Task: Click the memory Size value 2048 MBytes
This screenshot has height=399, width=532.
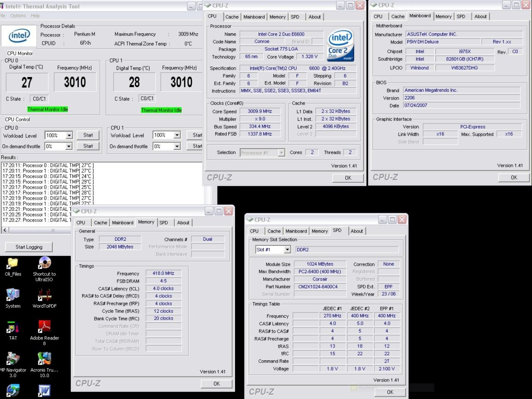Action: [x=120, y=247]
